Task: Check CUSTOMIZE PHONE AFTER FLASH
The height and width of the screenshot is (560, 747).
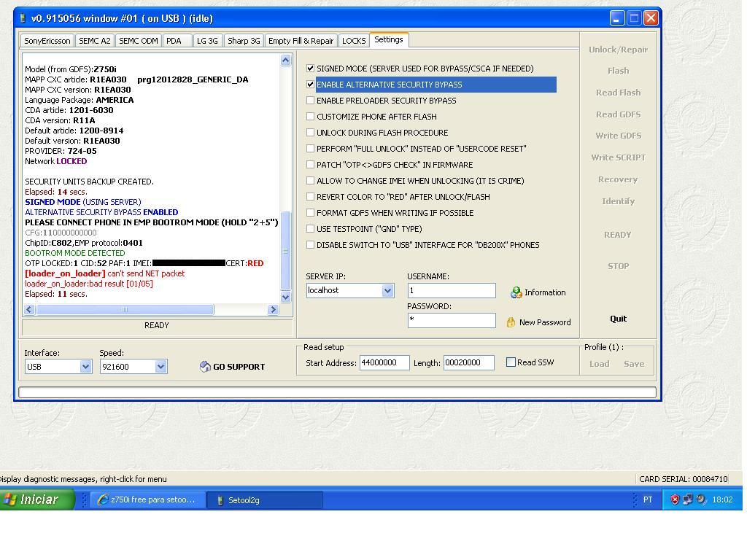Action: (310, 117)
